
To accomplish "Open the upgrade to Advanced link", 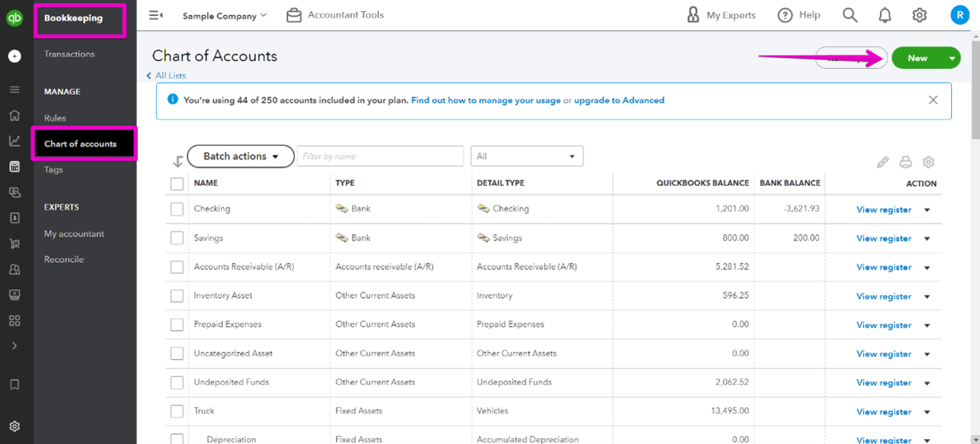I will click(x=619, y=100).
